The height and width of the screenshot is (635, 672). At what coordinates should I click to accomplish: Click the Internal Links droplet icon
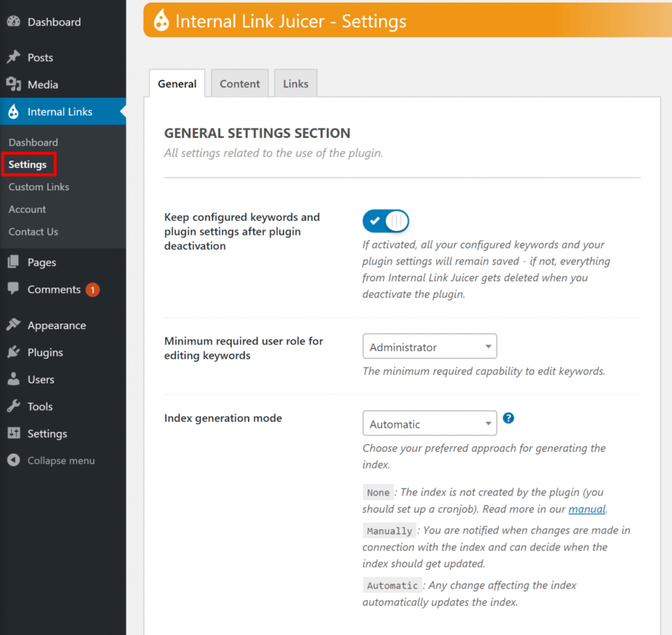[x=14, y=112]
